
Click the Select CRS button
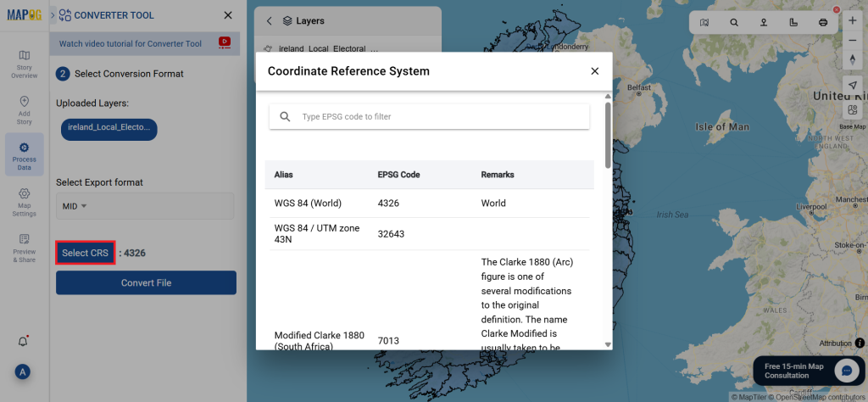click(x=86, y=253)
